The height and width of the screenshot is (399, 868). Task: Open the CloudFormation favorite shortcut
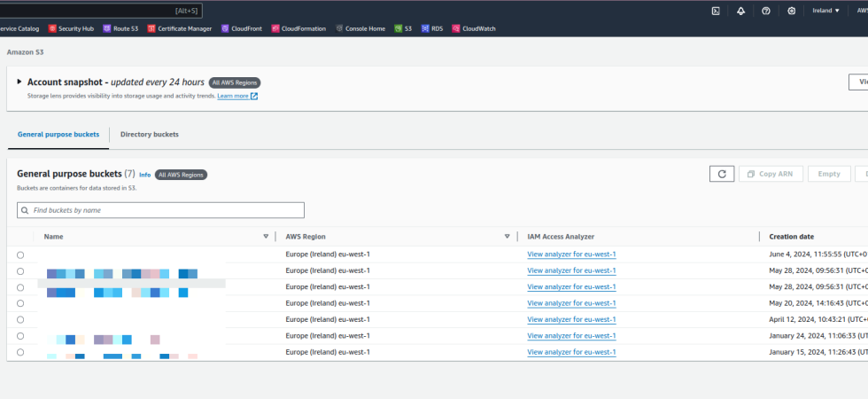[x=299, y=28]
